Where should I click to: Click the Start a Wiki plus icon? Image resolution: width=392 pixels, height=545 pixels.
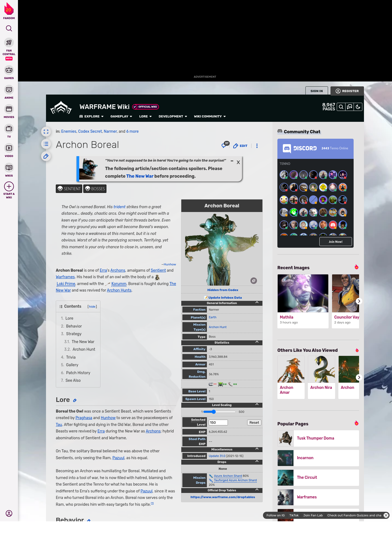pos(9,187)
